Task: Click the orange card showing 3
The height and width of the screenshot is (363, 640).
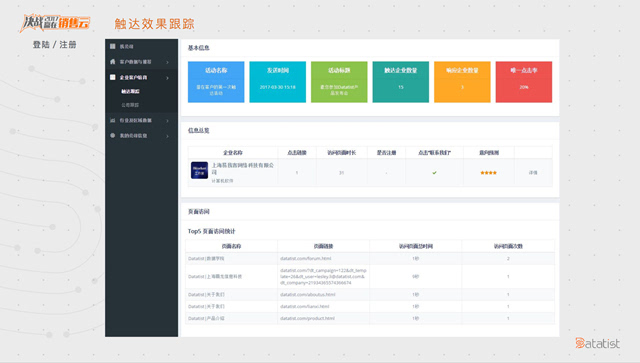Action: pos(462,82)
